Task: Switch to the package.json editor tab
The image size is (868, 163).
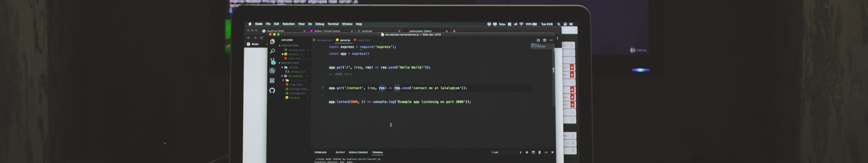Action: coord(324,40)
